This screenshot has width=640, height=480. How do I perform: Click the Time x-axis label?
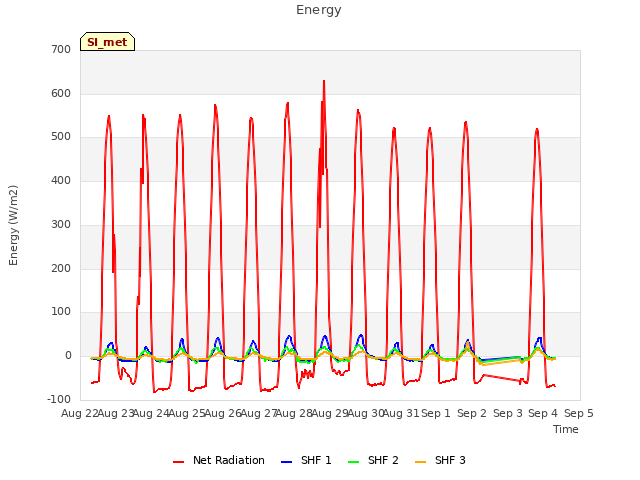point(566,429)
